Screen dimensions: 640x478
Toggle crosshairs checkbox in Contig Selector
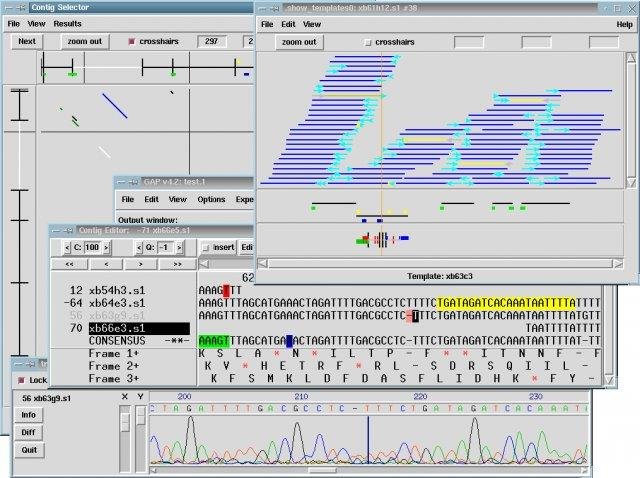click(131, 41)
